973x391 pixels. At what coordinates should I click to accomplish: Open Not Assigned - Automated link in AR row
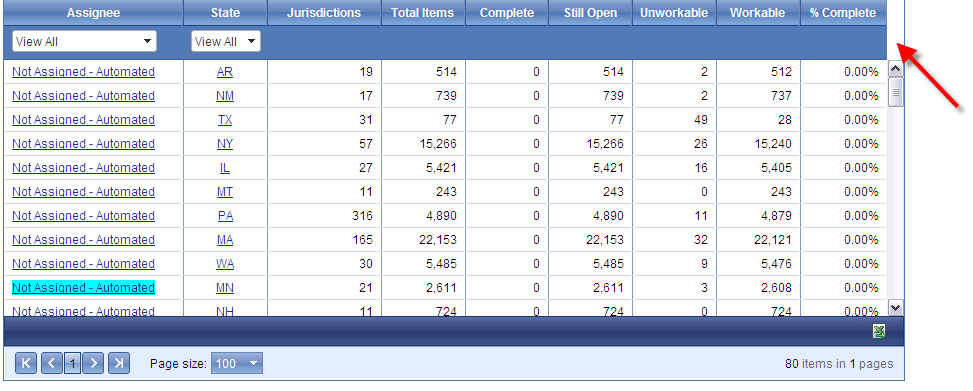pos(83,72)
